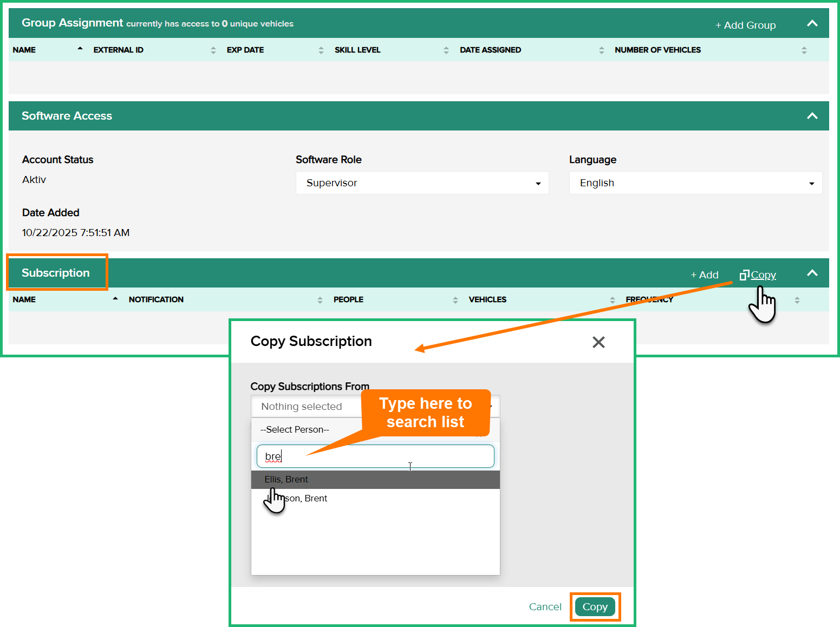
Task: Collapse the Subscription section
Action: coord(812,273)
